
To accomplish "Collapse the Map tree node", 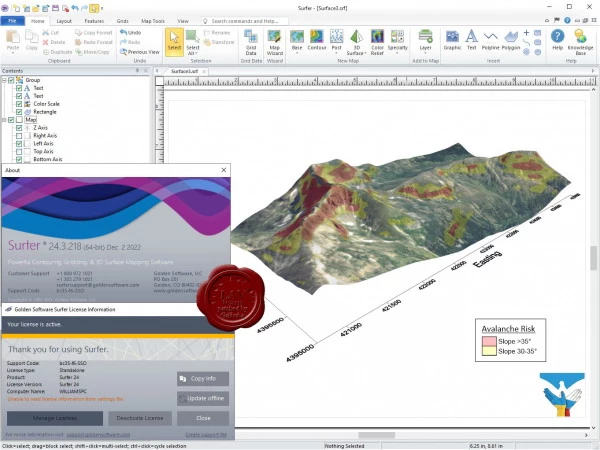I will [4, 120].
